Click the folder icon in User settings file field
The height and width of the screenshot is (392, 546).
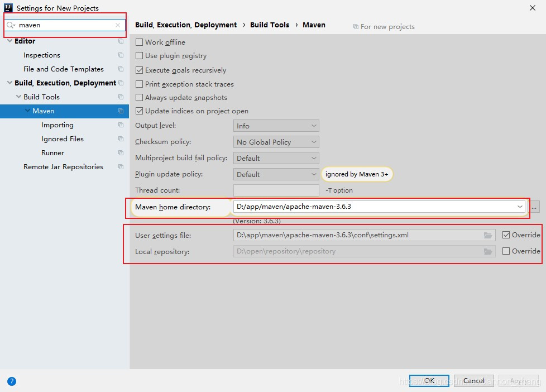click(488, 235)
